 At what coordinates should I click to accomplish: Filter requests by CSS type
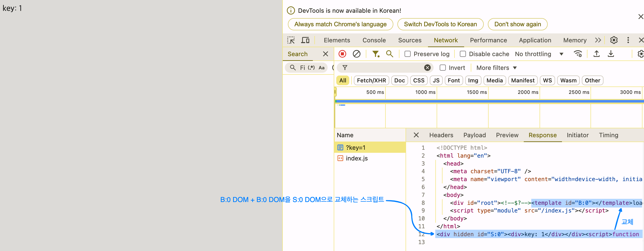[x=419, y=80]
